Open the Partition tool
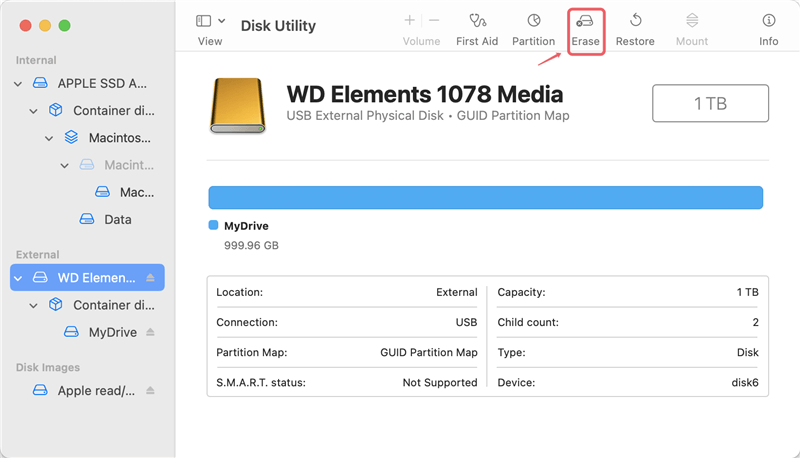800x458 pixels. pos(533,21)
